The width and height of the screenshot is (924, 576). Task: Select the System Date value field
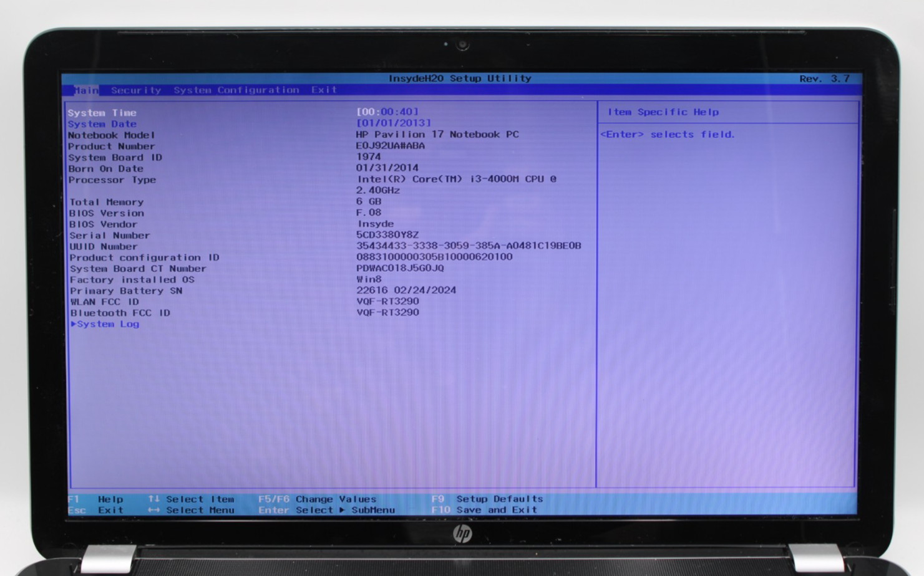pos(394,123)
